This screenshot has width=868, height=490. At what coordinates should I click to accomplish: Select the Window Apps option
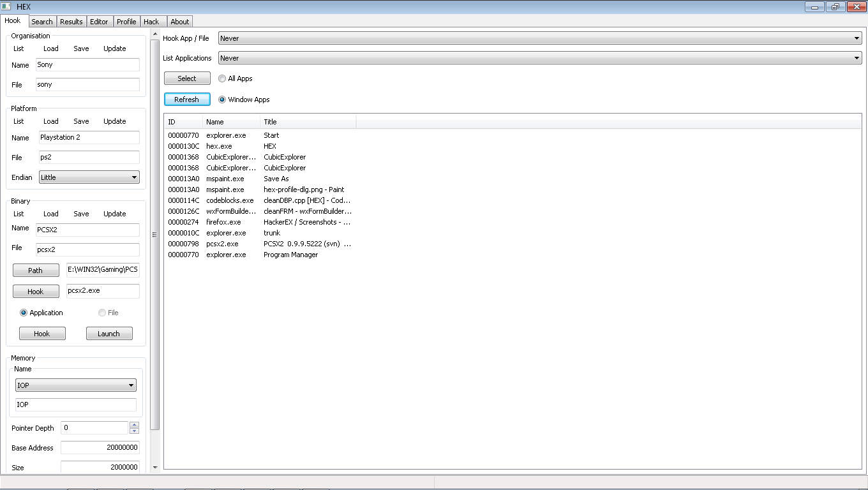[x=221, y=100]
